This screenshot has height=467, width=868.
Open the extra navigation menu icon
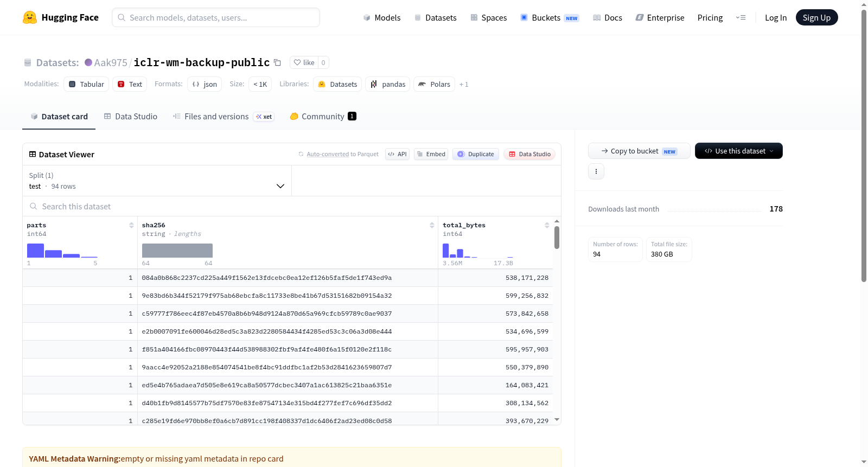coord(741,17)
